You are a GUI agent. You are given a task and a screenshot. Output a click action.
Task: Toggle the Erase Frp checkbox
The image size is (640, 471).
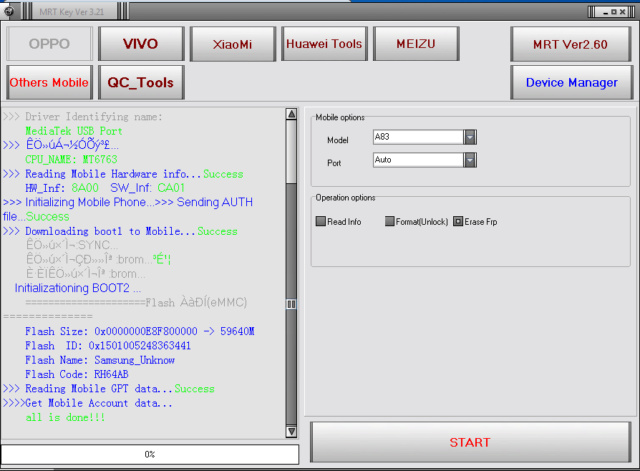point(458,221)
